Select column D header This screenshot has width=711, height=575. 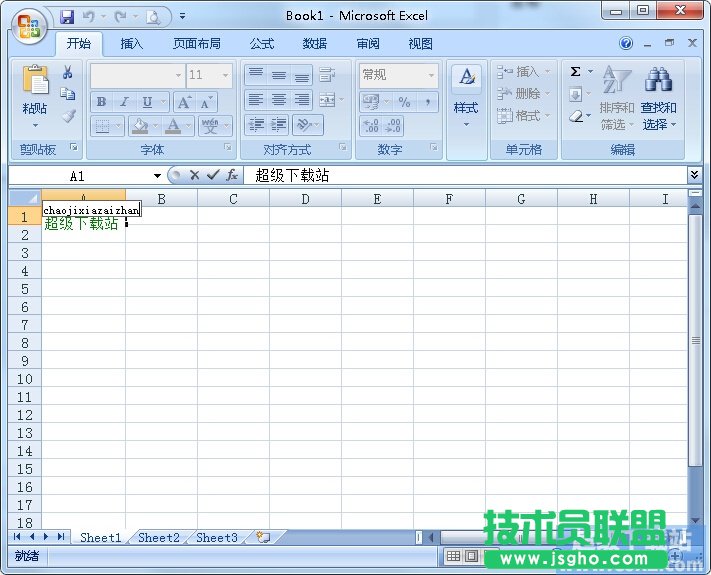[305, 199]
